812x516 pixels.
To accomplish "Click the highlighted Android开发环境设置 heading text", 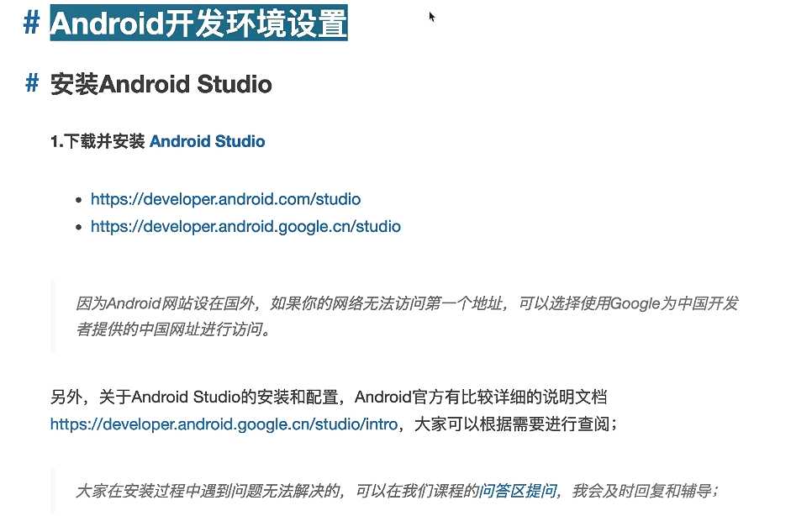I will pyautogui.click(x=199, y=24).
